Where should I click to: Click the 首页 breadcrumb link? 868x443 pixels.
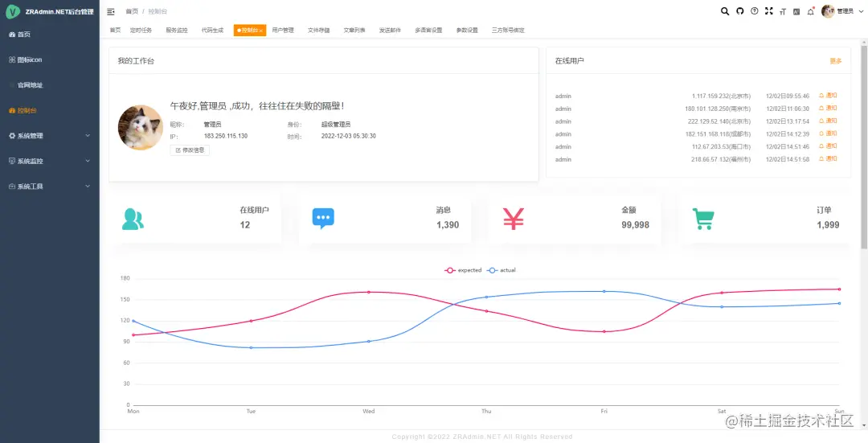pyautogui.click(x=132, y=11)
